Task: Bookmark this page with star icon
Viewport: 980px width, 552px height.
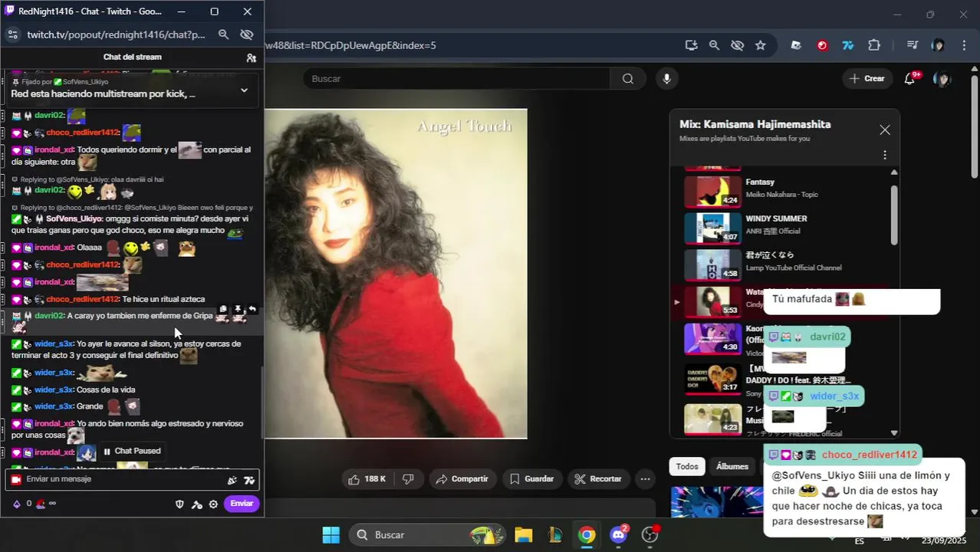Action: pos(760,45)
